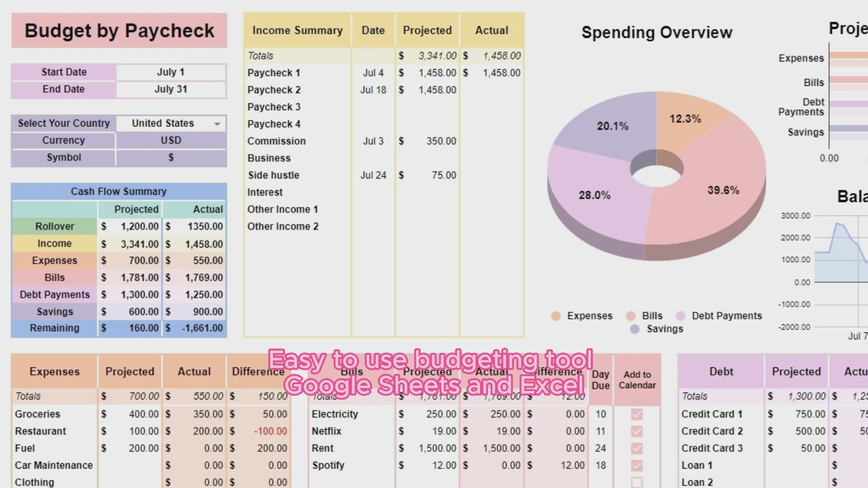Viewport: 868px width, 488px height.
Task: Enable the unchecked Loan 2 calendar checkbox
Action: click(x=637, y=482)
